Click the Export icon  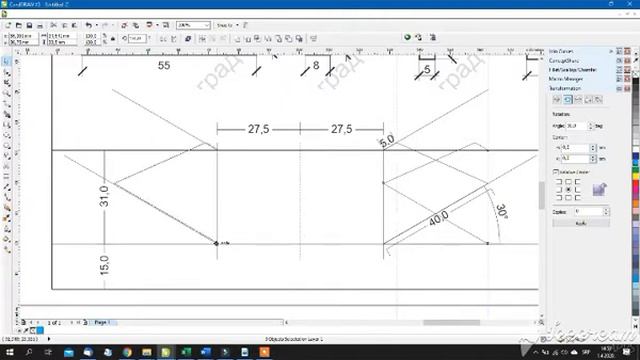(x=136, y=25)
